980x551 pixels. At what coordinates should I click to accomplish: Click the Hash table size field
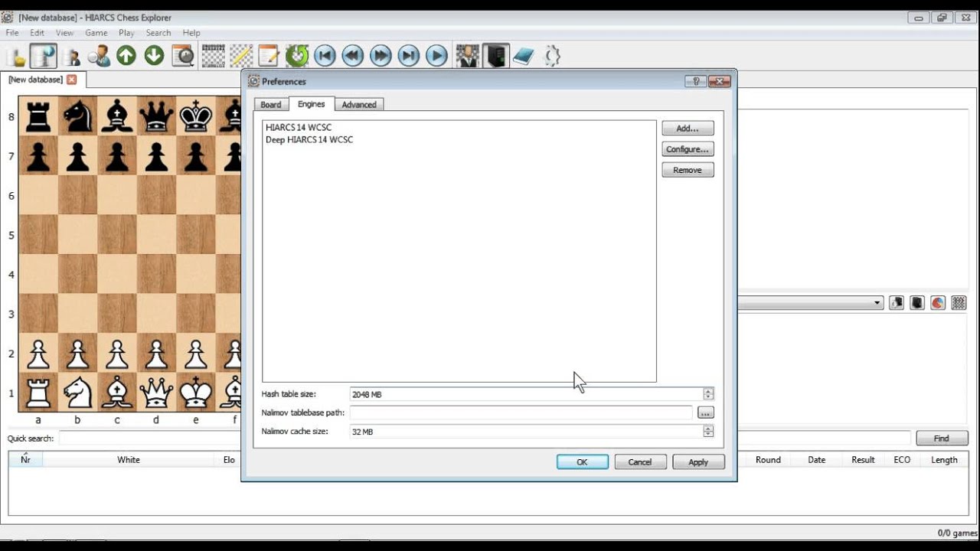coord(527,394)
